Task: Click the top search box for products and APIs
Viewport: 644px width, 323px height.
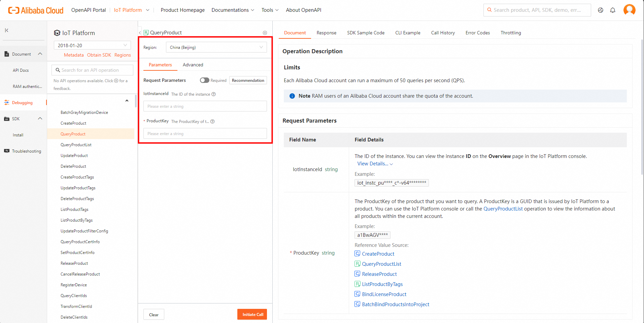Action: click(537, 10)
